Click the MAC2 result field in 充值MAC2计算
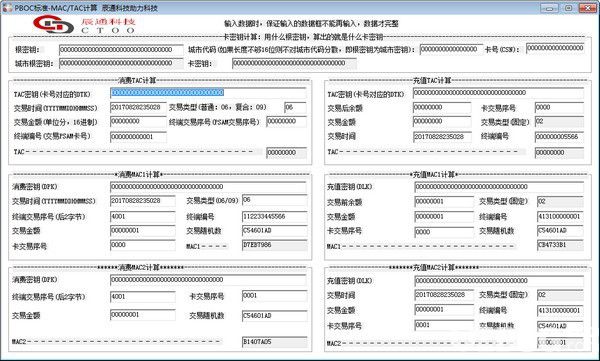This screenshot has width=600, height=361. (x=560, y=342)
